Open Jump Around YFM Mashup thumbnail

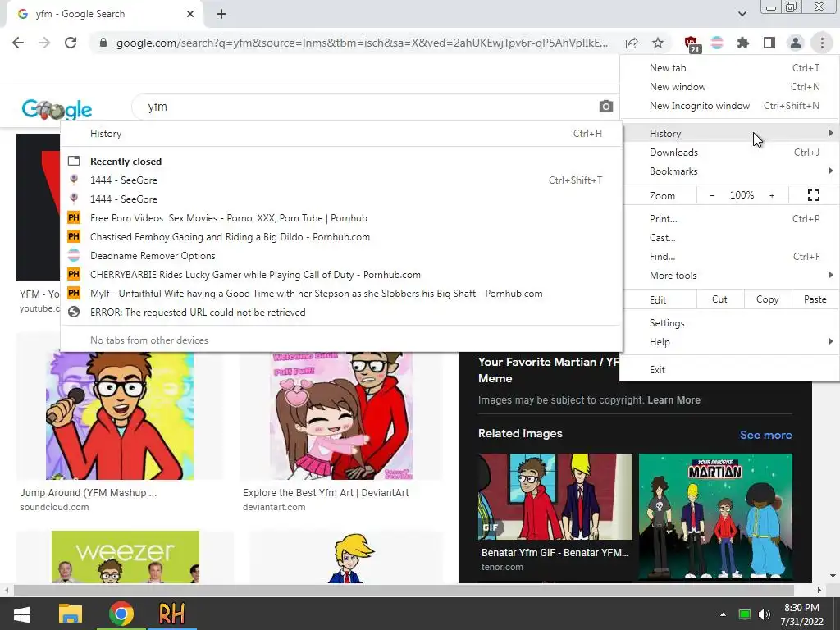coord(120,415)
